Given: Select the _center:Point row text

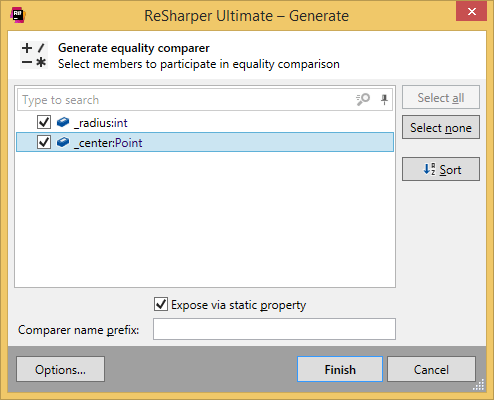Looking at the screenshot, I should [x=108, y=143].
